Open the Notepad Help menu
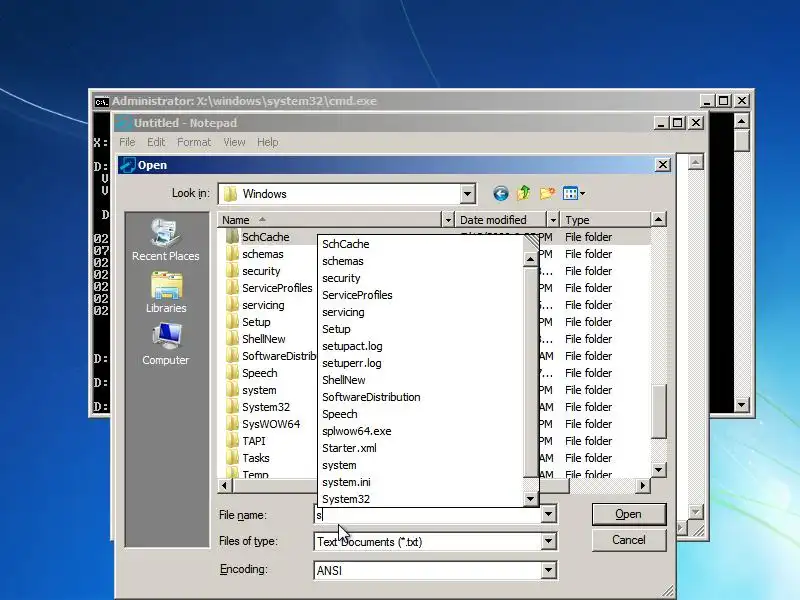800x600 pixels. 267,142
